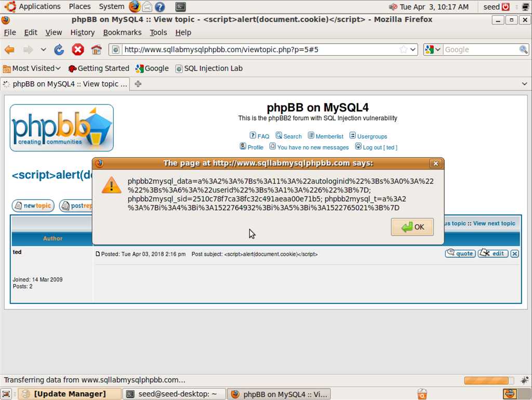The width and height of the screenshot is (532, 400).
Task: Show desktop using bottom-left panel icon
Action: pyautogui.click(x=6, y=394)
